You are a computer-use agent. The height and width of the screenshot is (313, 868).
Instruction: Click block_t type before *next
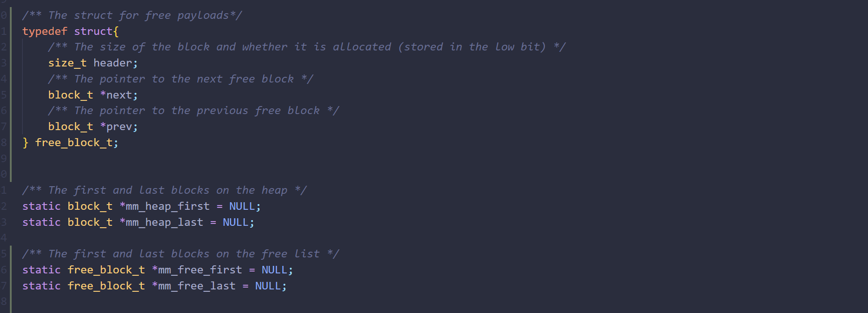(71, 95)
